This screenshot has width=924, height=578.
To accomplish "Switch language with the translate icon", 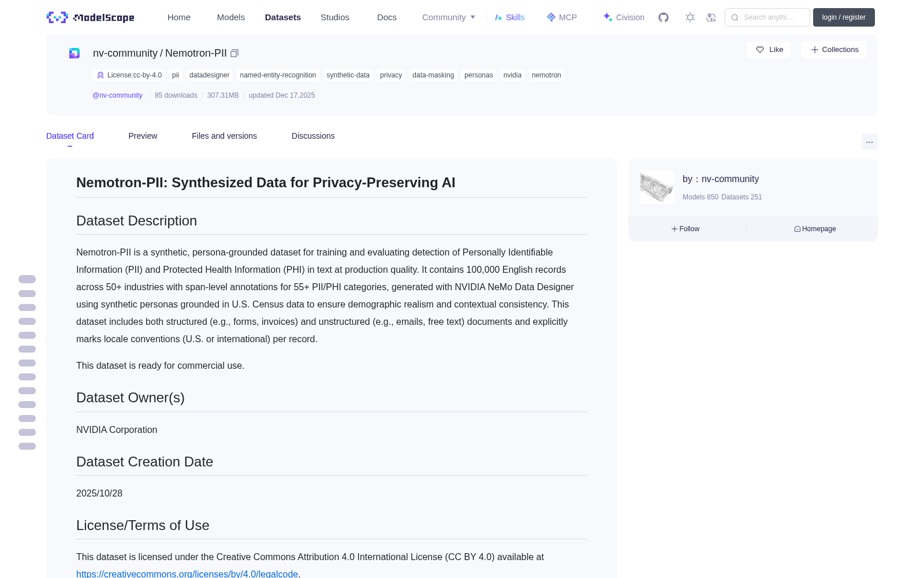I will [711, 17].
